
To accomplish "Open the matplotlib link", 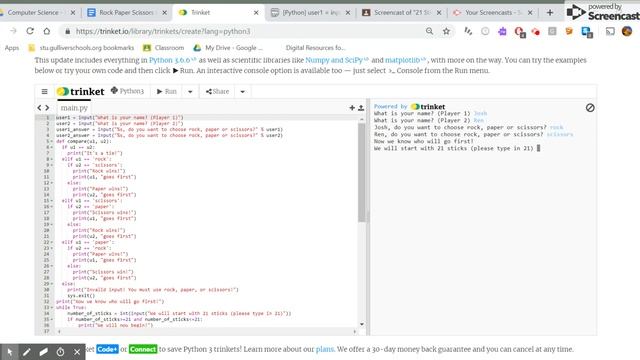I will [402, 60].
